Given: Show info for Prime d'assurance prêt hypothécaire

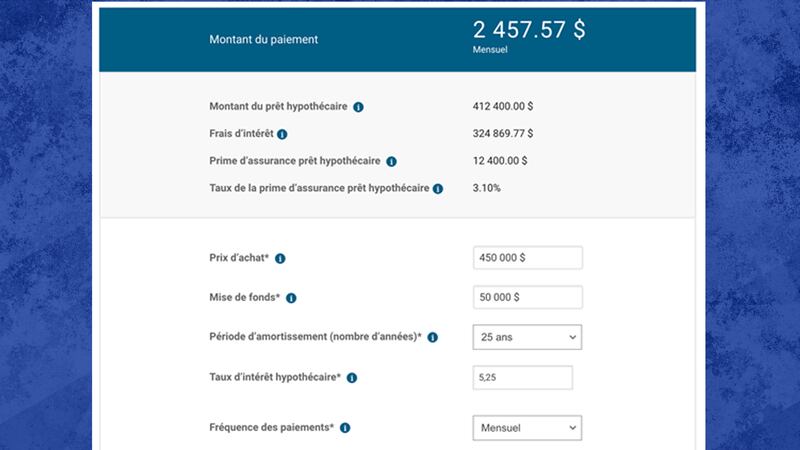Looking at the screenshot, I should [x=391, y=161].
